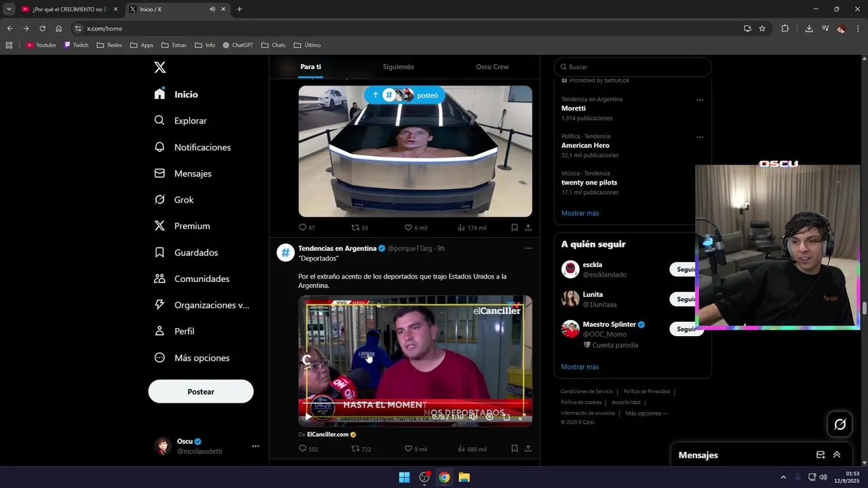Open Mensajes in the left sidebar
This screenshot has width=868, height=488.
pos(183,174)
